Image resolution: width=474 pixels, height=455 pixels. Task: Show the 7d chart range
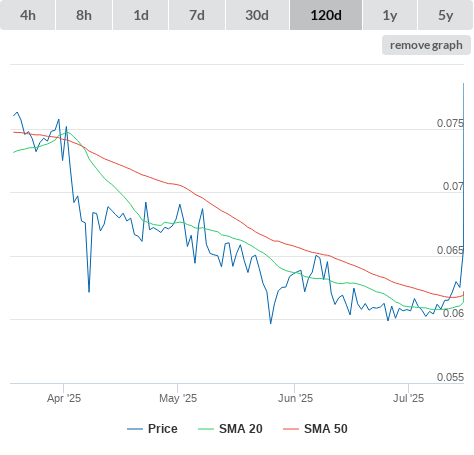tap(197, 15)
